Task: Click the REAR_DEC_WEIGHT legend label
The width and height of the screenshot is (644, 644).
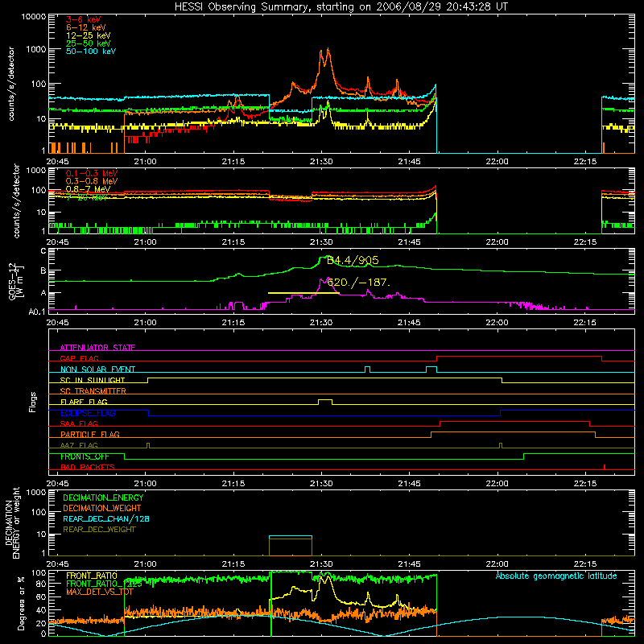Action: coord(99,530)
